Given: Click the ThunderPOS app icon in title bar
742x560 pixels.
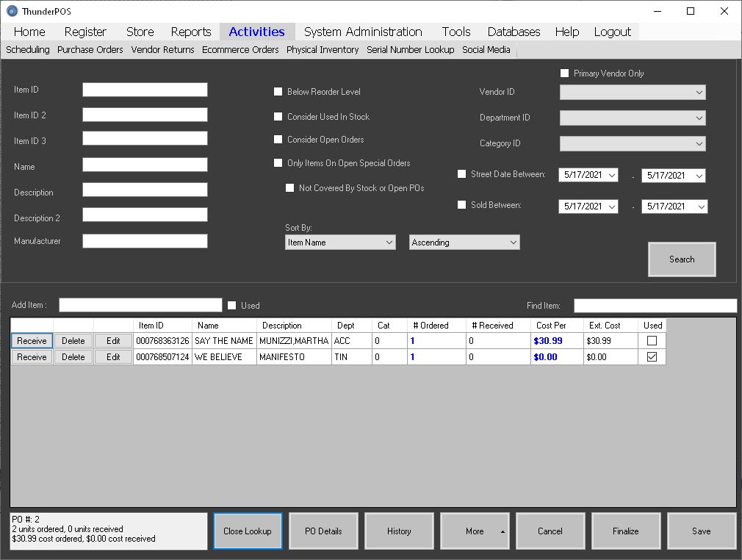Looking at the screenshot, I should 12,11.
